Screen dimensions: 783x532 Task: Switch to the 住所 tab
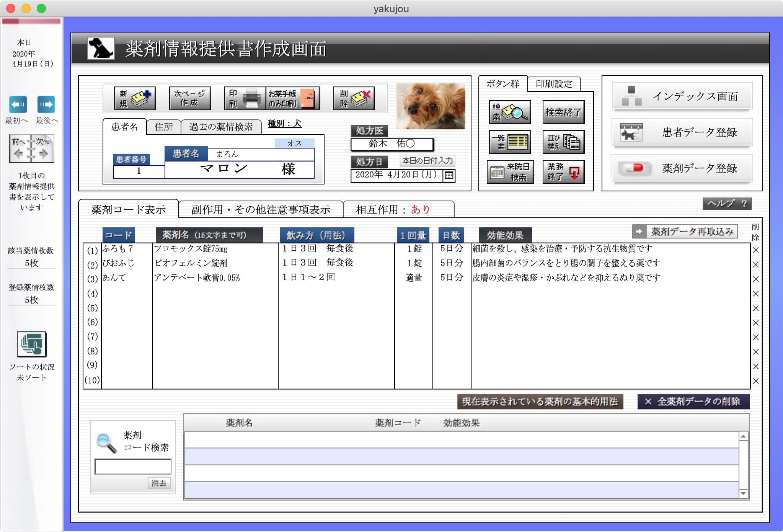(163, 127)
